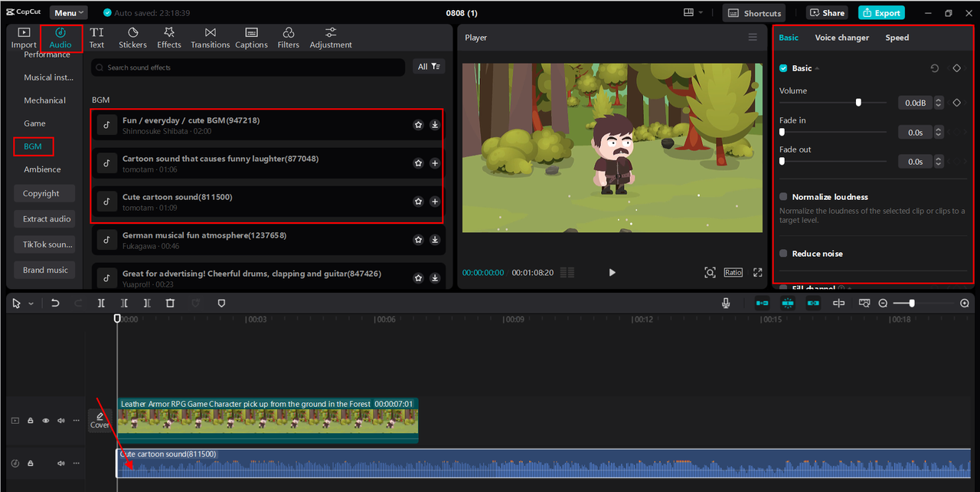Download the Cheerful drums, clapping and guitar track
This screenshot has height=492, width=980.
(435, 278)
